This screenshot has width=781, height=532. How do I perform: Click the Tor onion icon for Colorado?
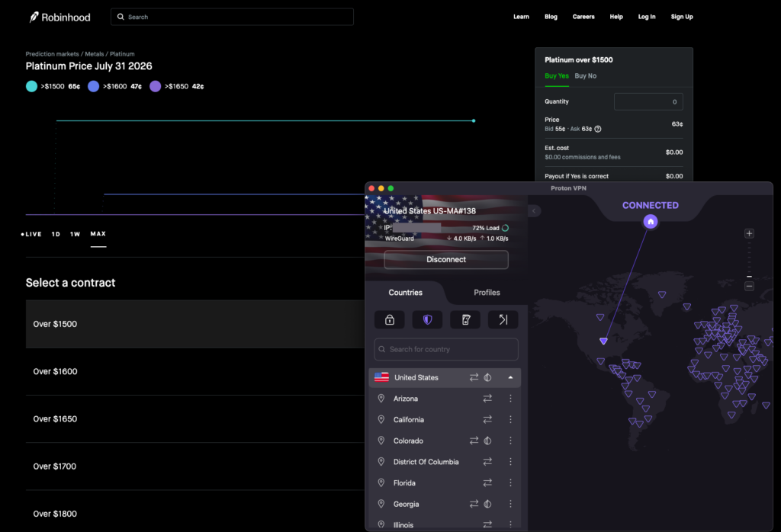pyautogui.click(x=487, y=441)
